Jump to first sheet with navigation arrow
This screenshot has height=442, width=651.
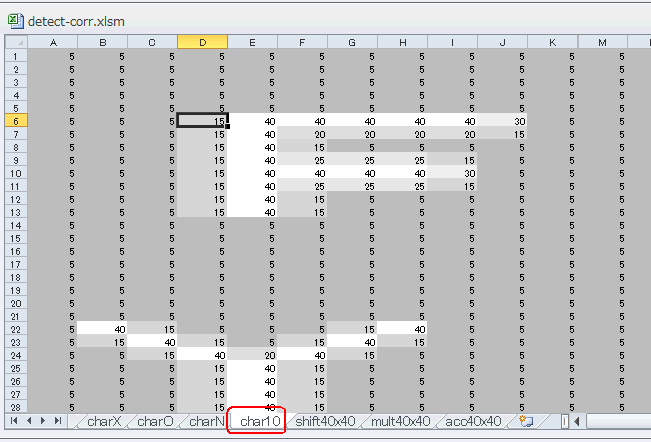coord(14,421)
